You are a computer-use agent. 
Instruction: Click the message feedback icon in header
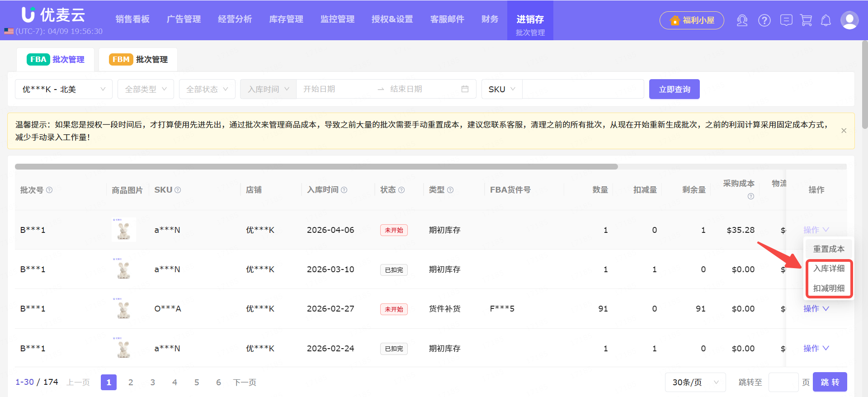786,20
